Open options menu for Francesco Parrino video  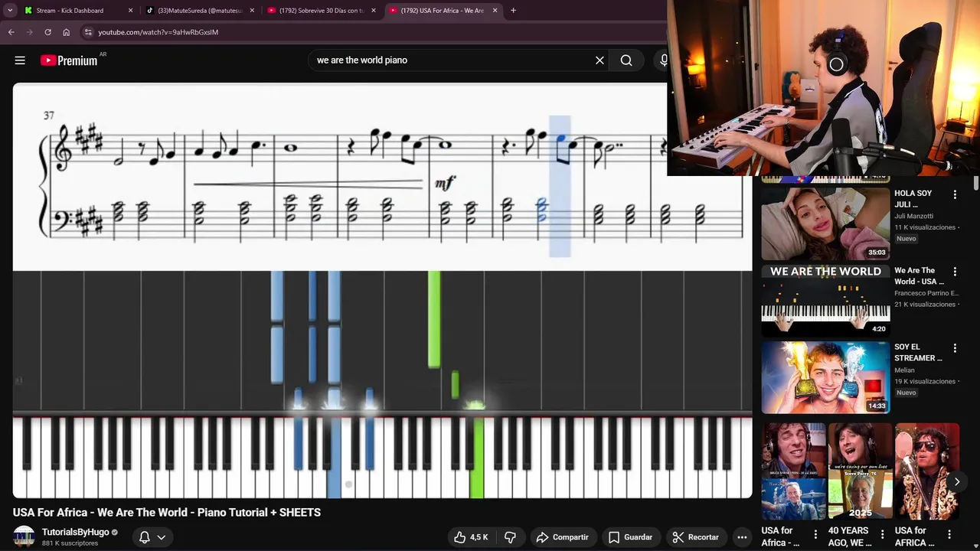[955, 272]
